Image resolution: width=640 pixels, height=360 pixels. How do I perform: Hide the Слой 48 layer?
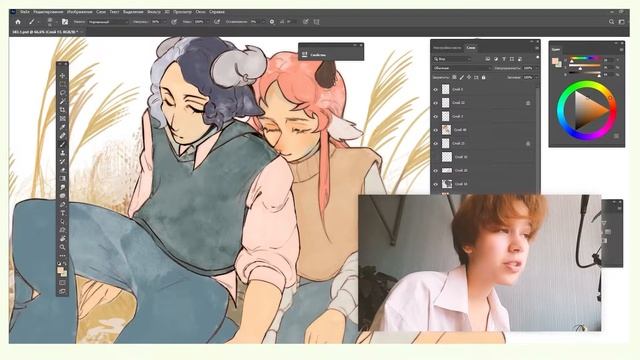pos(436,130)
